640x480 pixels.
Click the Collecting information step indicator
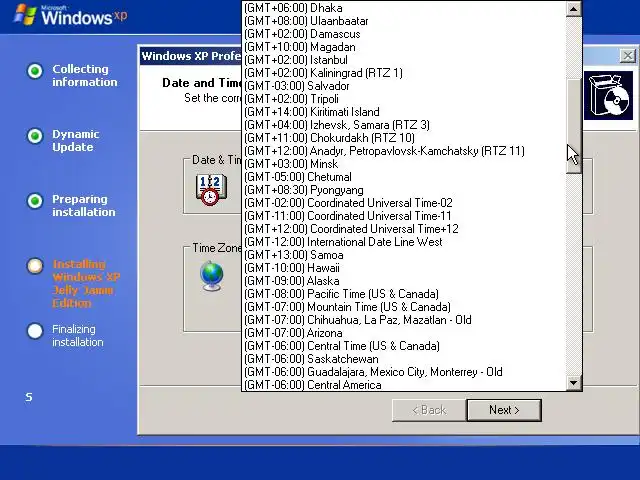[x=35, y=71]
